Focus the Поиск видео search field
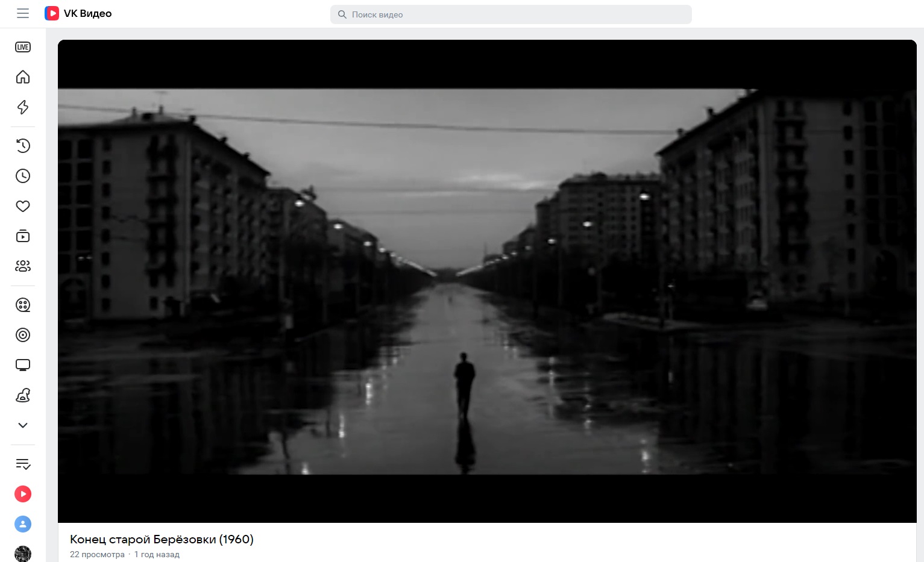The height and width of the screenshot is (562, 924). click(x=511, y=14)
